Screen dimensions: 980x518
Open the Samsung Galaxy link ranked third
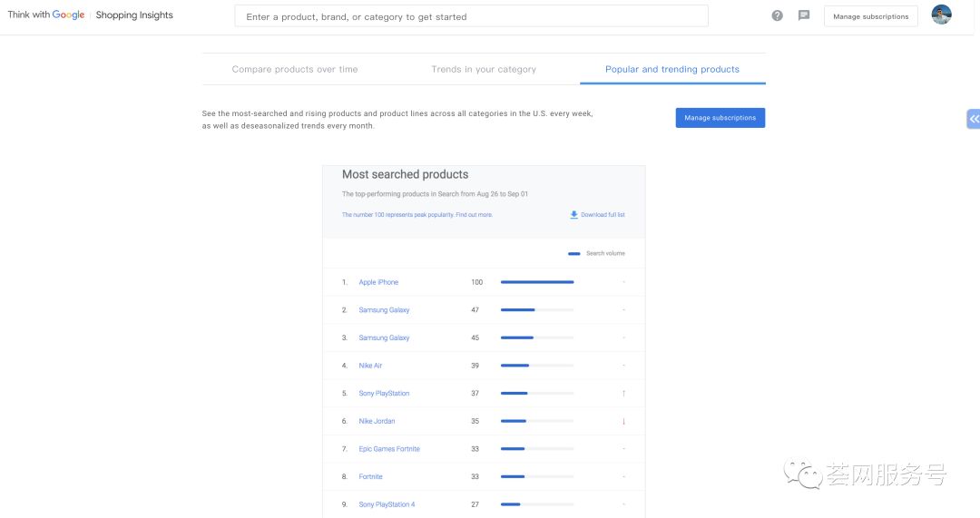click(x=384, y=338)
